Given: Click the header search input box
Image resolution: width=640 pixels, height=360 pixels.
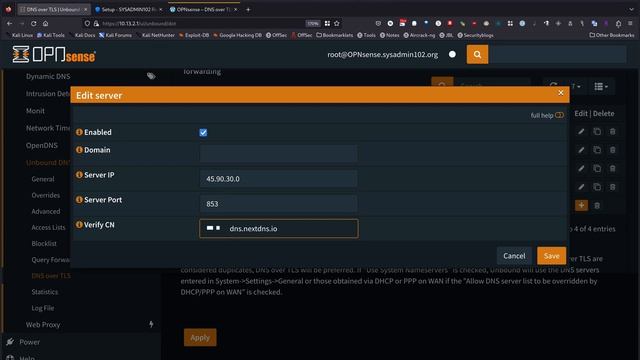Looking at the screenshot, I should tap(557, 54).
